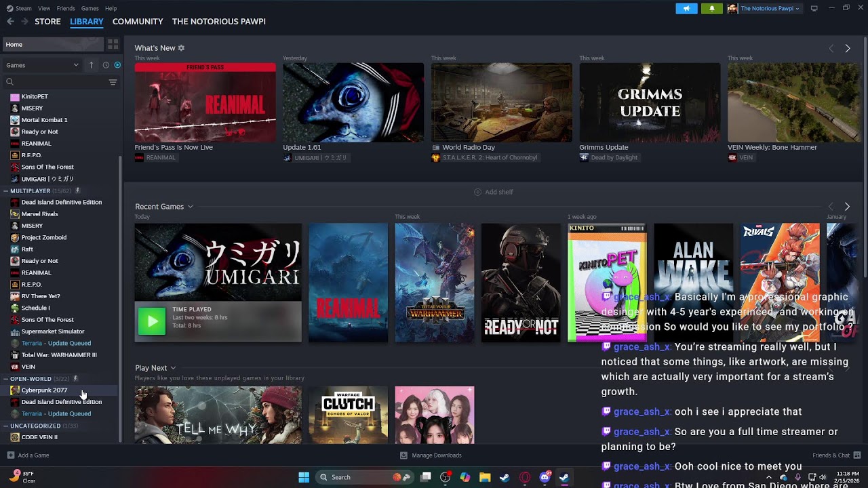
Task: Open the Recent Games shelf dropdown
Action: (191, 207)
